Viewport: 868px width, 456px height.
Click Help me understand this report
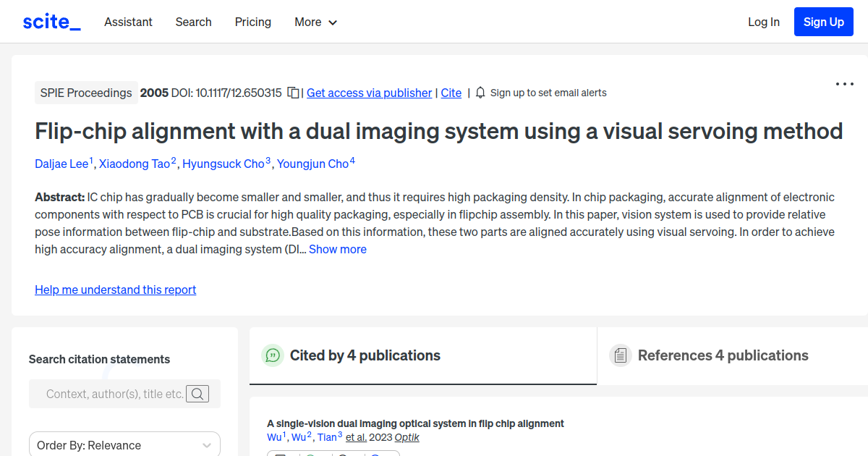pos(115,290)
